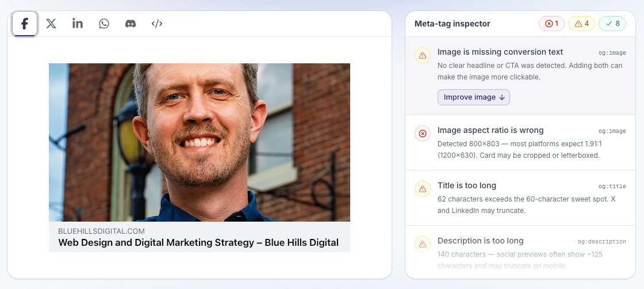
Task: Click the Improve image button
Action: 474,97
